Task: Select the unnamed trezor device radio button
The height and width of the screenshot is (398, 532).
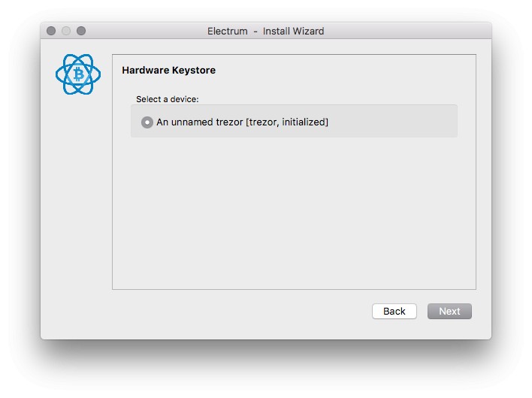Action: pyautogui.click(x=147, y=122)
